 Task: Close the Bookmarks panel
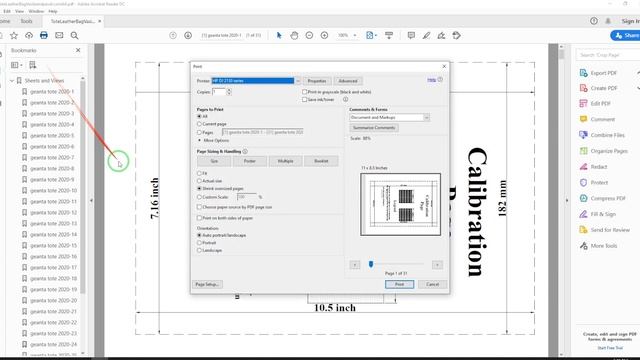click(78, 50)
